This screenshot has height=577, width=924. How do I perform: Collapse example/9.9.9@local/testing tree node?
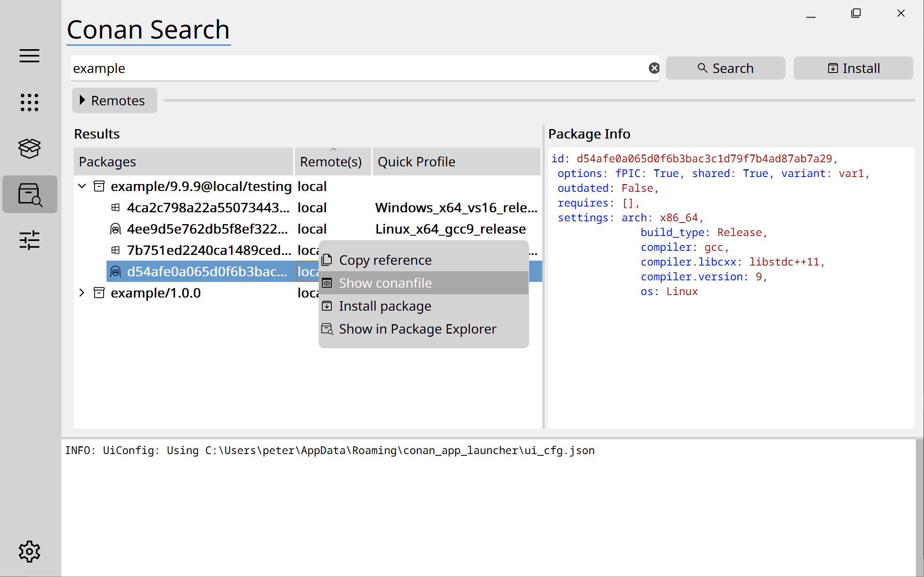82,186
